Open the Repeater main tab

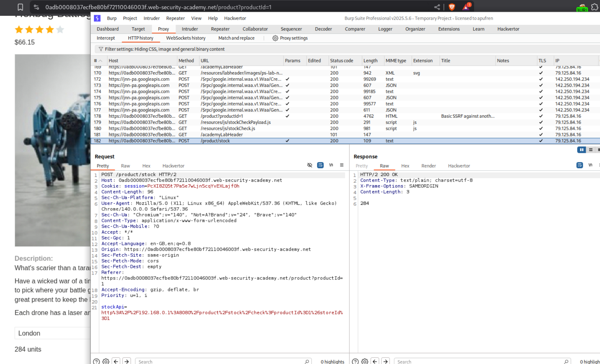click(220, 29)
